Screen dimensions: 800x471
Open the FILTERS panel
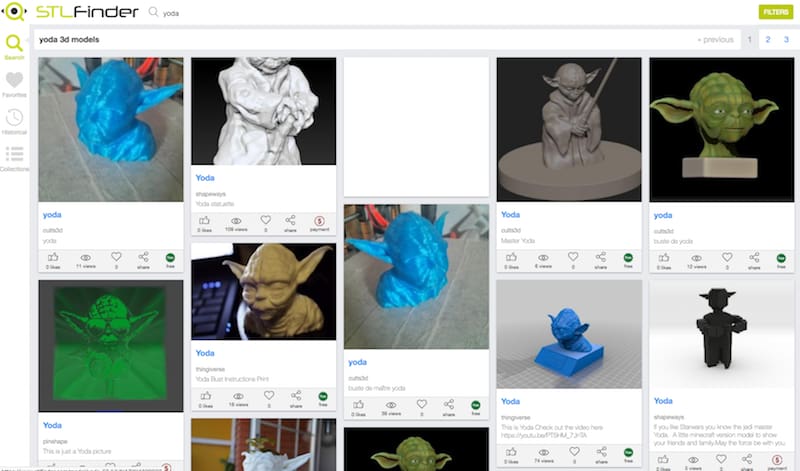(x=776, y=12)
